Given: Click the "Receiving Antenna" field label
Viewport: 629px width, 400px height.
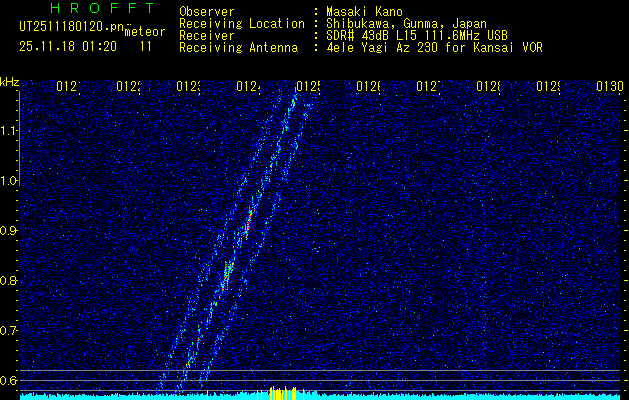Looking at the screenshot, I should (238, 48).
